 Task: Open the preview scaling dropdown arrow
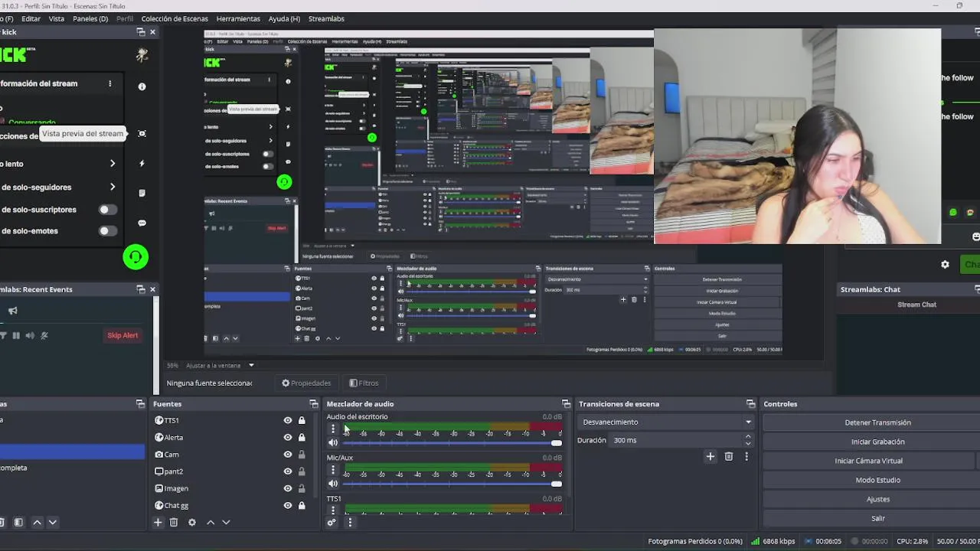[x=251, y=365]
